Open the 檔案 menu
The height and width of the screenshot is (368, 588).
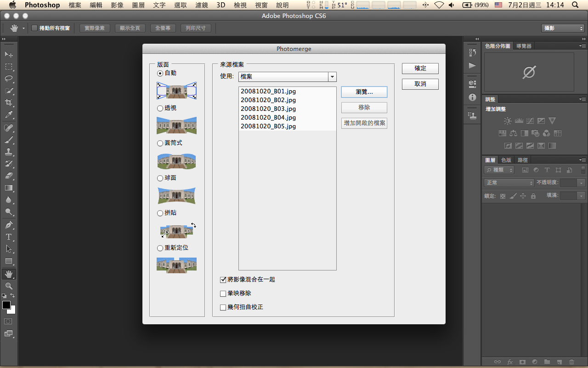coord(75,5)
